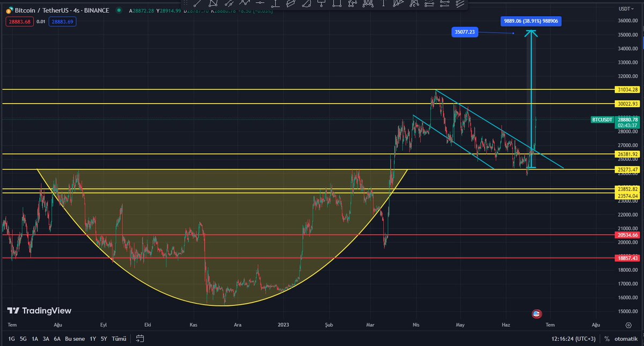This screenshot has width=644, height=346.
Task: Set chart range to 3A
Action: (46, 339)
